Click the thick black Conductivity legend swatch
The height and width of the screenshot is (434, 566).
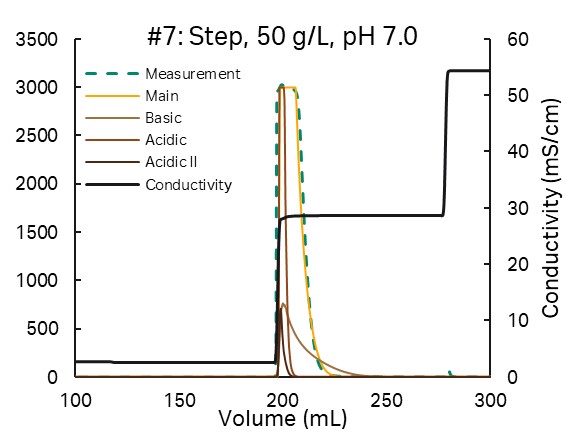(112, 185)
